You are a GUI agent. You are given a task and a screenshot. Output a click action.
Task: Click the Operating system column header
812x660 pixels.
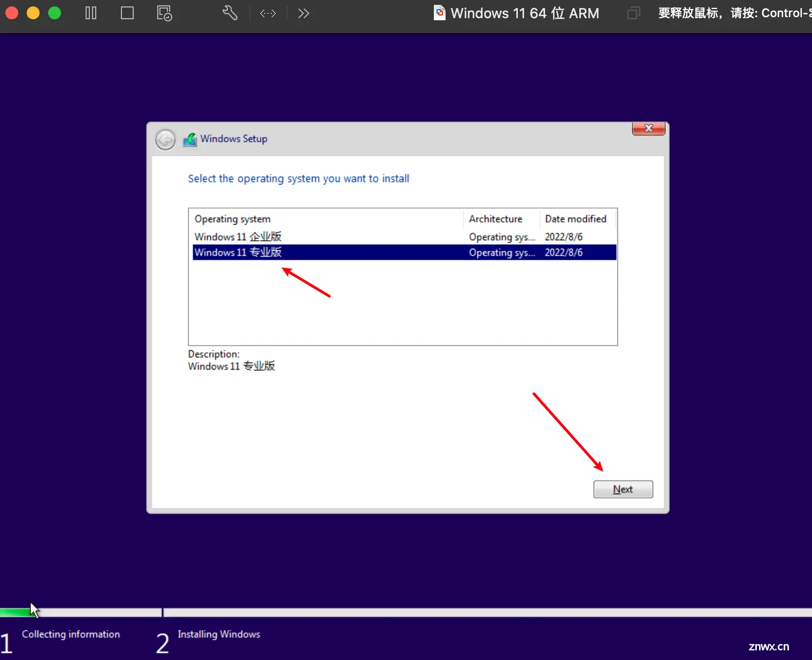(327, 219)
